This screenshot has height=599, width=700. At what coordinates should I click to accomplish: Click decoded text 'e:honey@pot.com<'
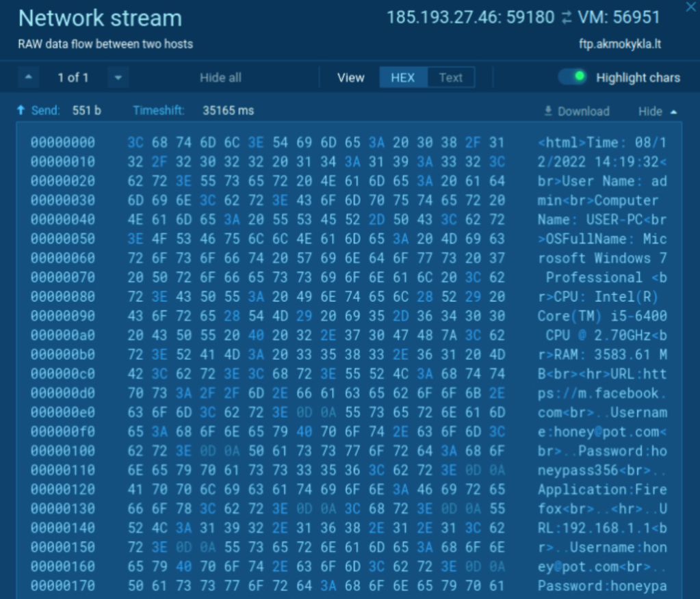tap(602, 431)
